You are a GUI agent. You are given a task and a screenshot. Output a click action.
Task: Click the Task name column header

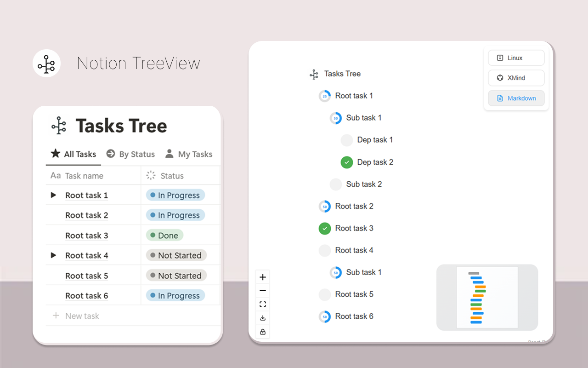pyautogui.click(x=93, y=175)
